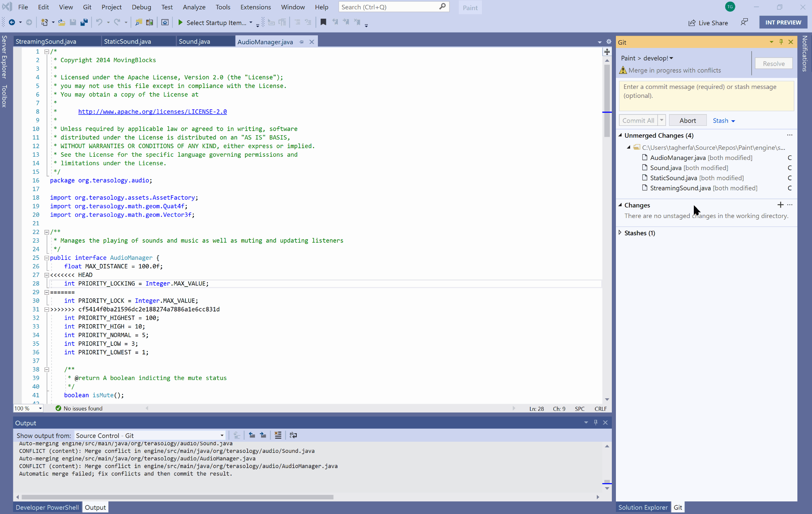
Task: Click the New Project toolbar icon
Action: click(44, 22)
